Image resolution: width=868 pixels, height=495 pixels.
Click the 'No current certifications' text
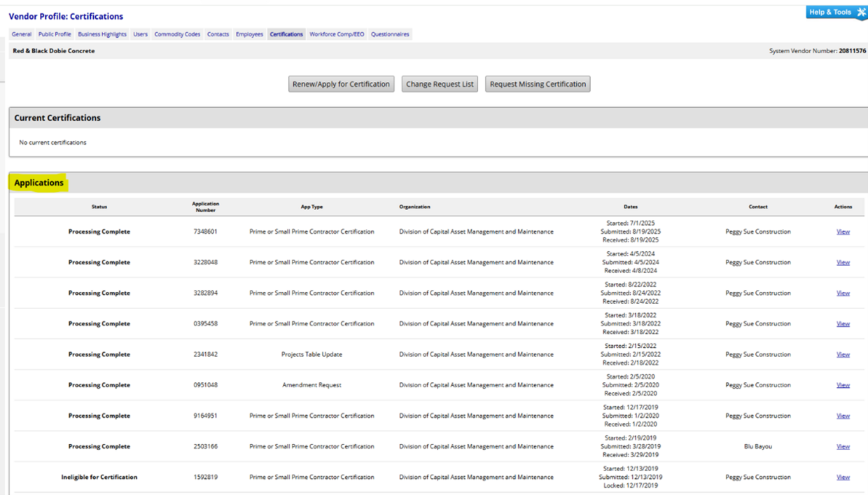tap(52, 142)
